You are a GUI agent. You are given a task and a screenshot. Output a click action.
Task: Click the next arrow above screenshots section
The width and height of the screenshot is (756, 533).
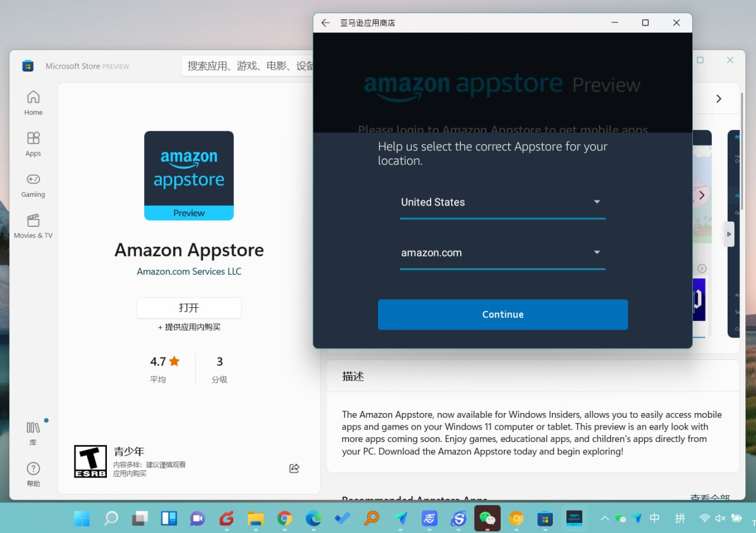(718, 99)
